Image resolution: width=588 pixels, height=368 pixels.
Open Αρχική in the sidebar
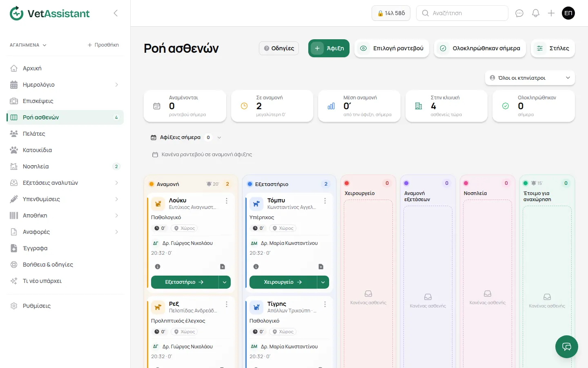tap(65, 68)
